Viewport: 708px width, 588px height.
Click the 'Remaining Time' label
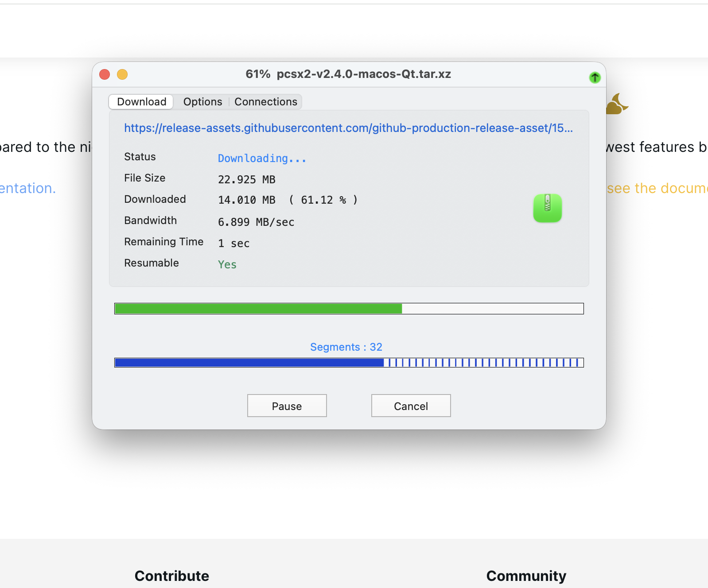(x=164, y=242)
